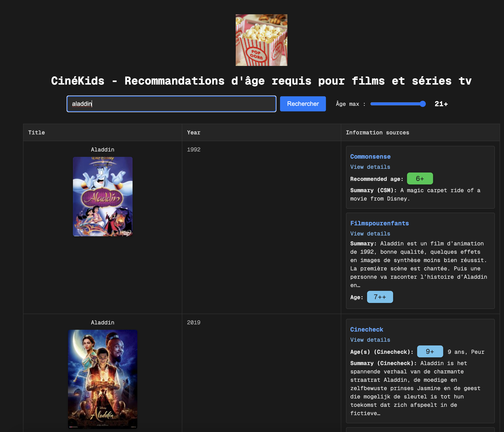Click the CinéKids page heading
Viewport: 504px width, 432px height.
coord(261,81)
